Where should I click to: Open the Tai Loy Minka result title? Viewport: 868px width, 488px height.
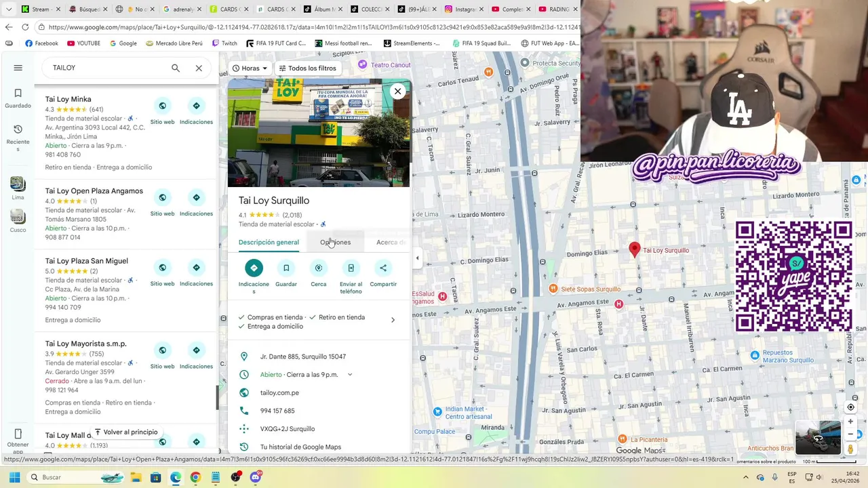tap(68, 99)
